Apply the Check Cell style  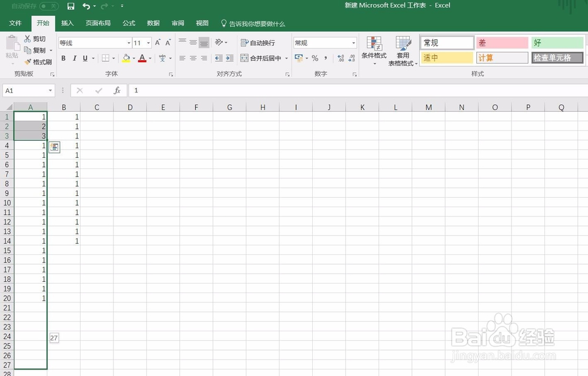point(557,58)
